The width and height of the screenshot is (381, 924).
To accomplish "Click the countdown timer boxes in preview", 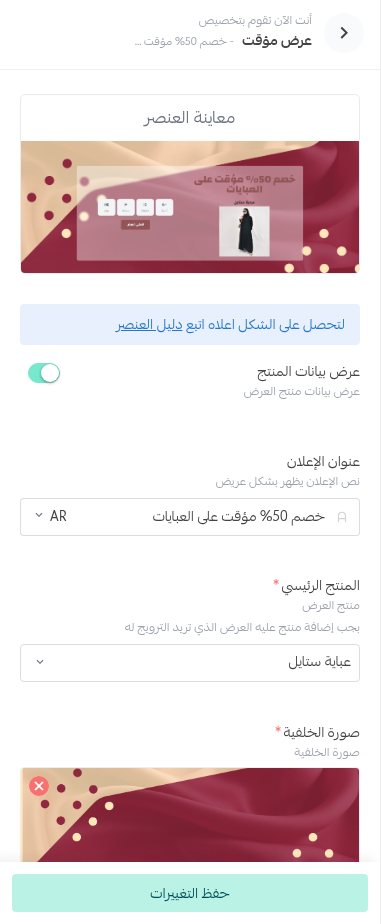I will 135,207.
